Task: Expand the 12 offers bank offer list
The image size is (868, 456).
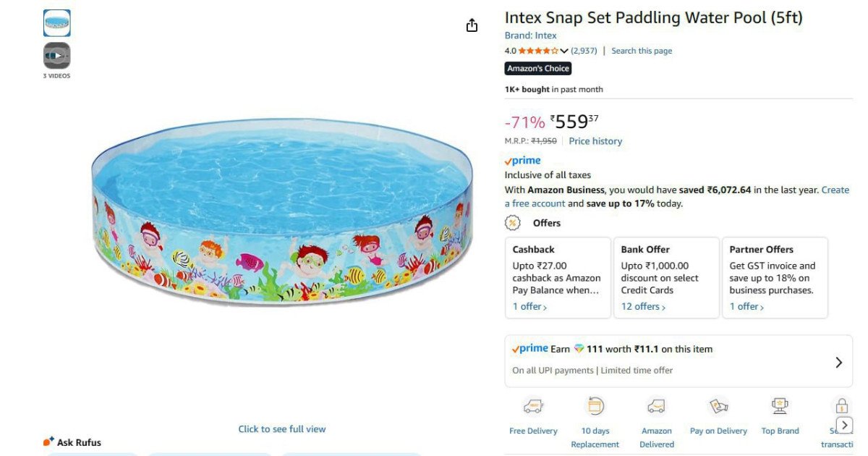Action: [x=642, y=305]
